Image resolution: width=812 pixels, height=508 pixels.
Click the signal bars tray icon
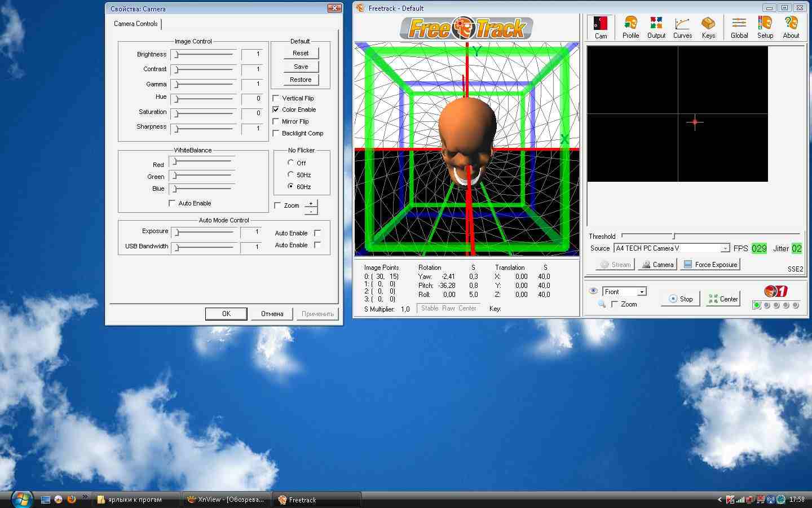tap(740, 500)
